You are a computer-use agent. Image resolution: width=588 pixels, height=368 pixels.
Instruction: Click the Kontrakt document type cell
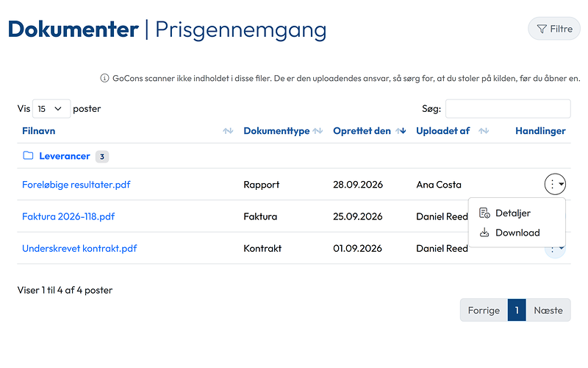[262, 249]
